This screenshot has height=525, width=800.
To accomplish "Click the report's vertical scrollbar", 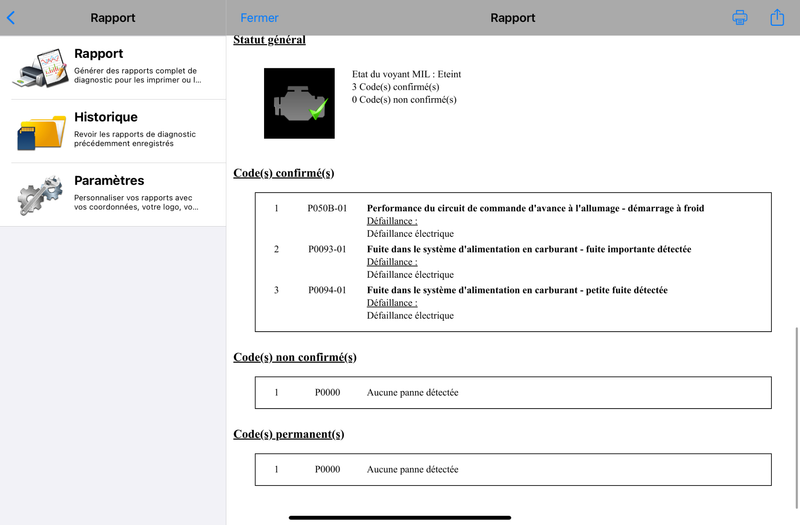I will point(796,417).
